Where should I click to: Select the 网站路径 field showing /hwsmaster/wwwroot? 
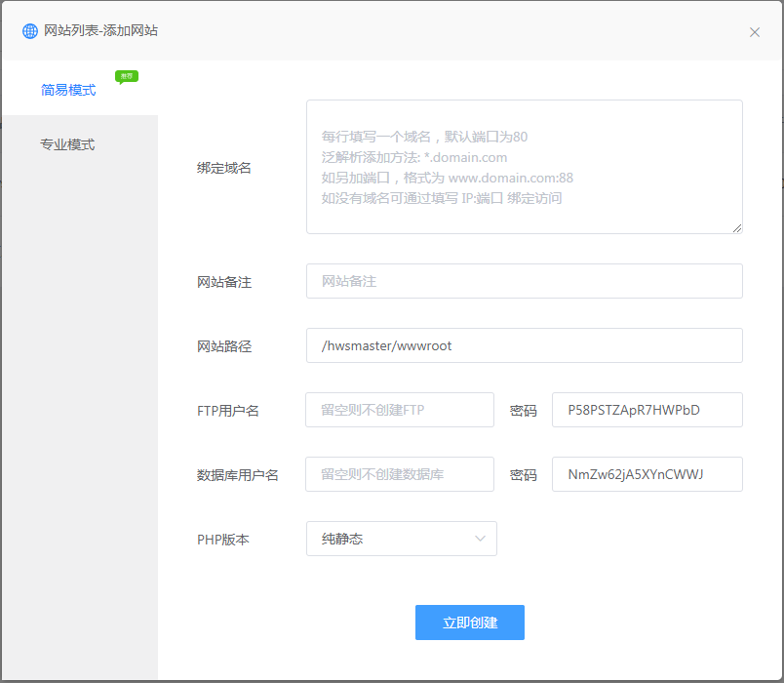point(524,345)
